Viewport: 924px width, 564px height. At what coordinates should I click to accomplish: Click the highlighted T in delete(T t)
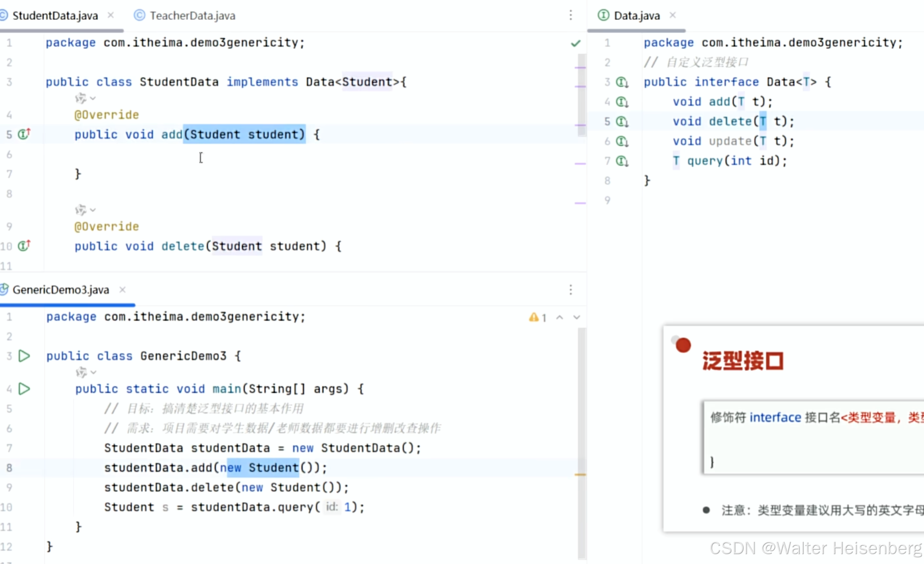[763, 121]
